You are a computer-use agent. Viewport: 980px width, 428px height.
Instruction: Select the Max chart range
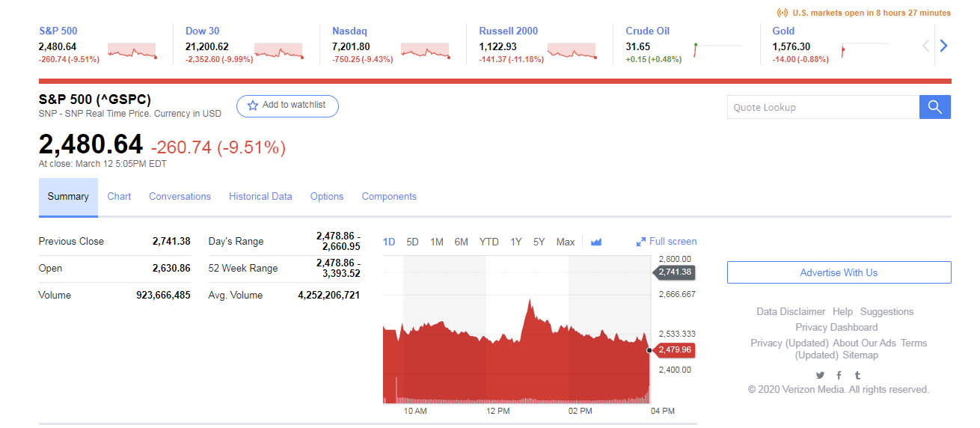coord(566,242)
